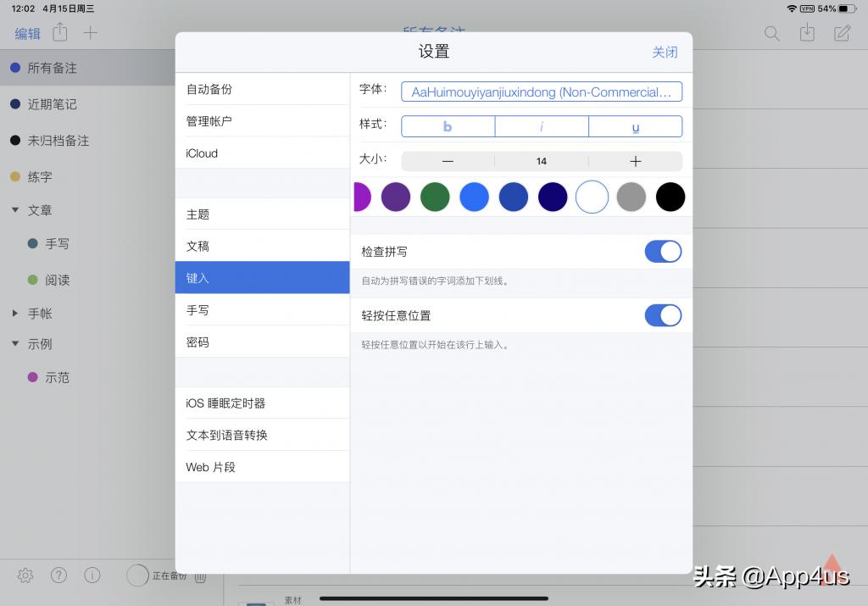Open the help icon at bottom left
This screenshot has height=606, width=868.
coord(58,575)
